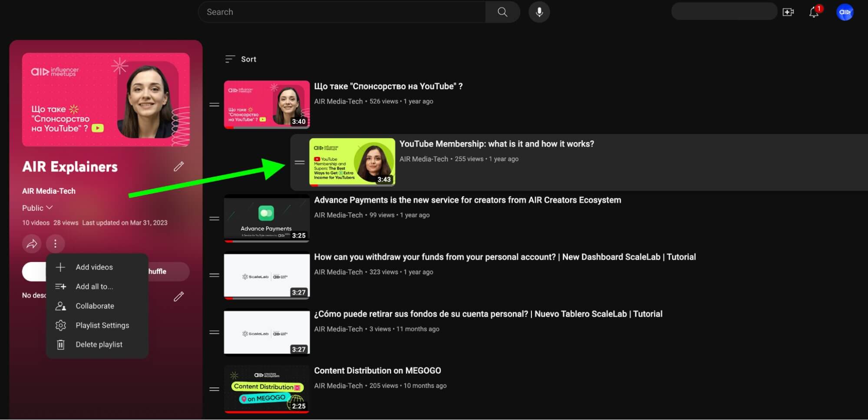Edit the AIR Explainers playlist title
Screen dimensions: 868x420
pyautogui.click(x=178, y=166)
